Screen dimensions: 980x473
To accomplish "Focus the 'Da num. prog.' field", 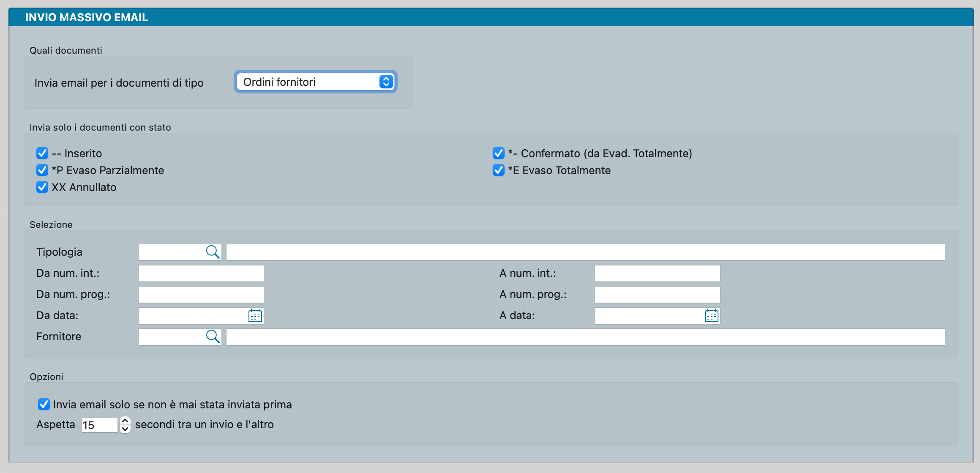I will 201,295.
